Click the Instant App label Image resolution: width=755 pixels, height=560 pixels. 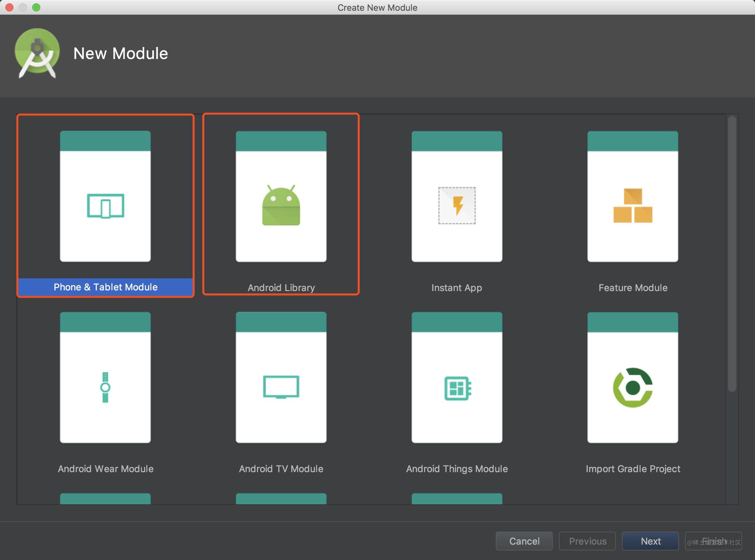457,287
